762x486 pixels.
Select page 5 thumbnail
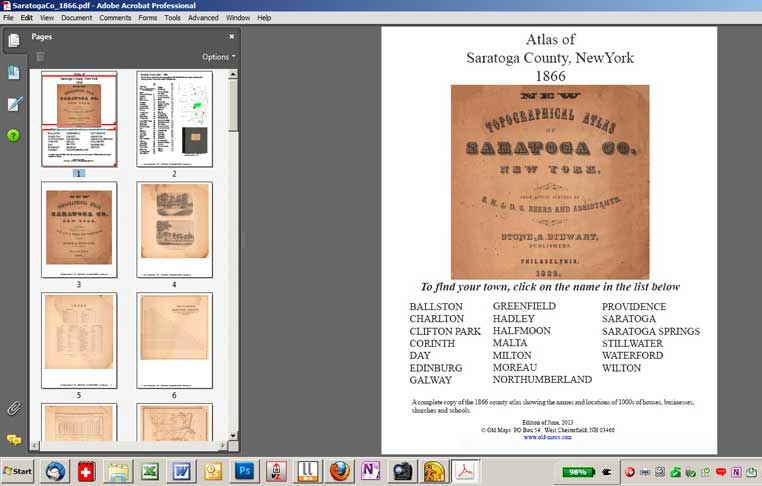[x=79, y=341]
